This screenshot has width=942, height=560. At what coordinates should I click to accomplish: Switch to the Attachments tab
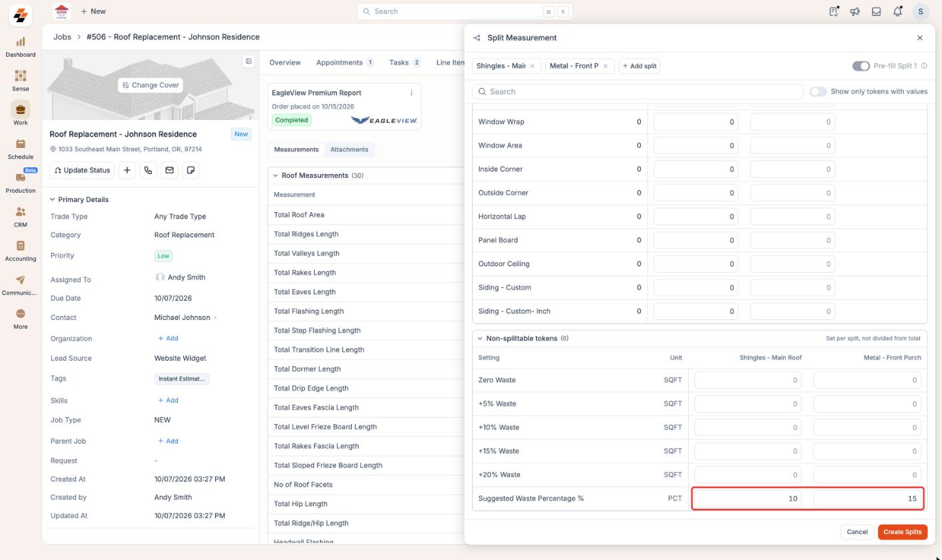(349, 149)
